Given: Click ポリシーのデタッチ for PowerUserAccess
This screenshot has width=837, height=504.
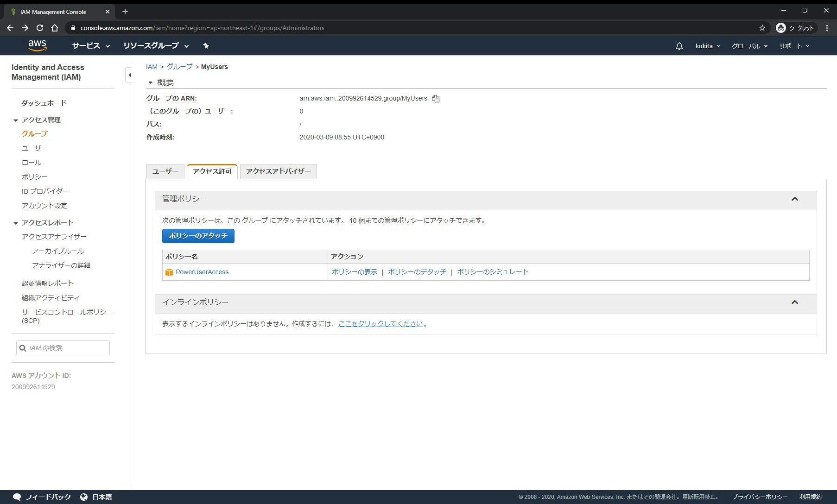Looking at the screenshot, I should coord(417,272).
